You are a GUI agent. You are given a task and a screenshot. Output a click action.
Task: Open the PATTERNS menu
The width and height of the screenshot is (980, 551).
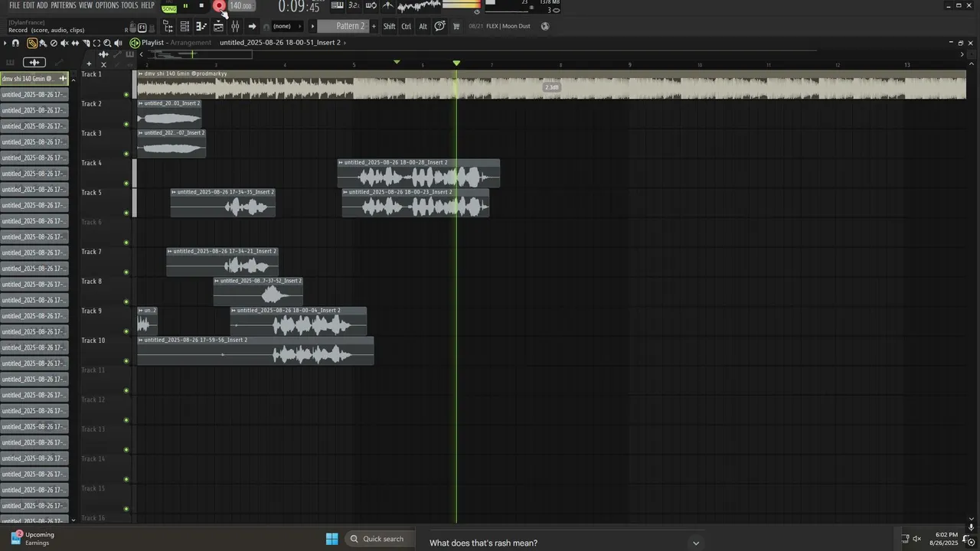point(64,5)
